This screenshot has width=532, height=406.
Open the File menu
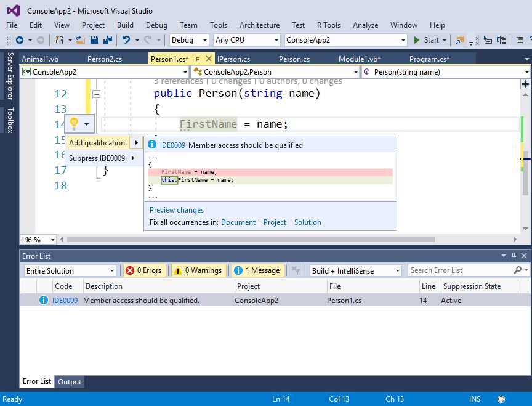coord(12,25)
